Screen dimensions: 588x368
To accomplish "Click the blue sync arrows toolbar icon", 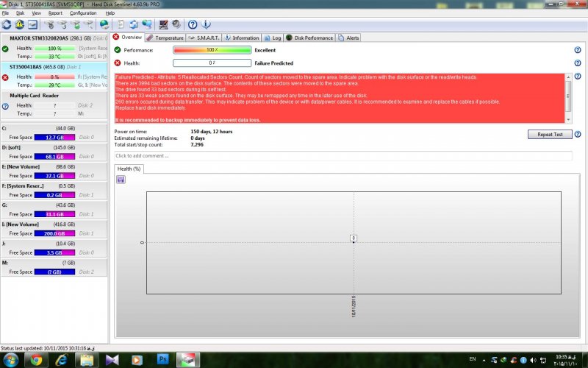I will point(134,25).
